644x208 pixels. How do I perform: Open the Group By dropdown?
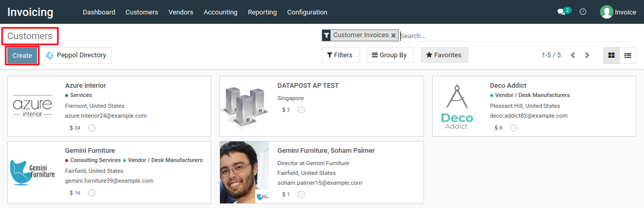click(x=390, y=55)
